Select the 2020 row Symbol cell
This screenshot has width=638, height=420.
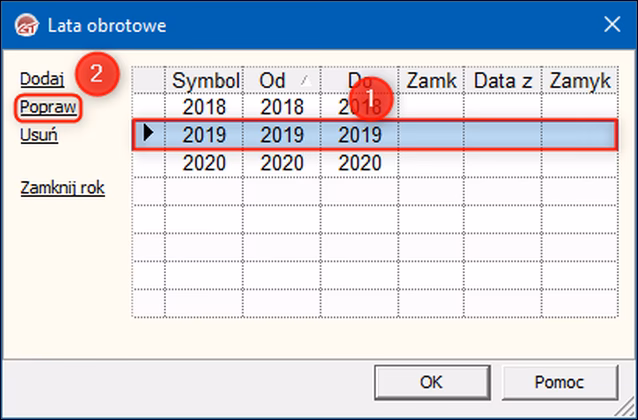tap(205, 163)
